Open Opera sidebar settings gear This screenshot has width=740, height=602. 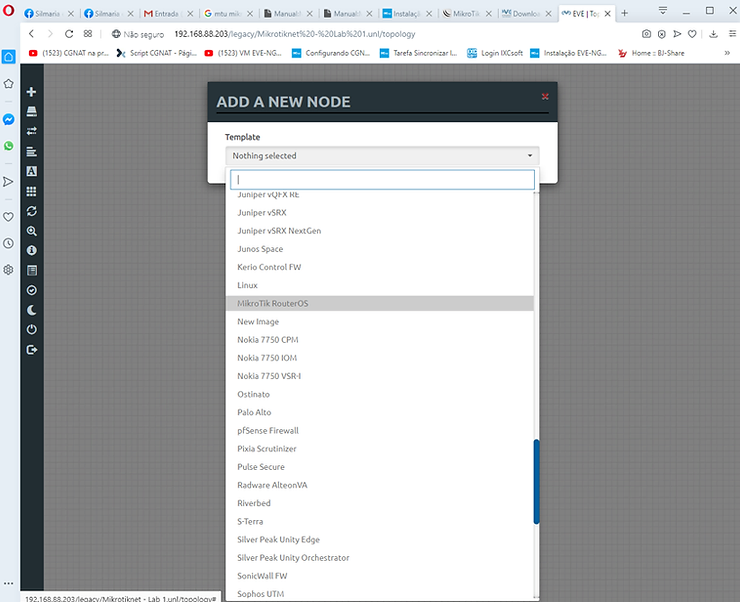(8, 270)
